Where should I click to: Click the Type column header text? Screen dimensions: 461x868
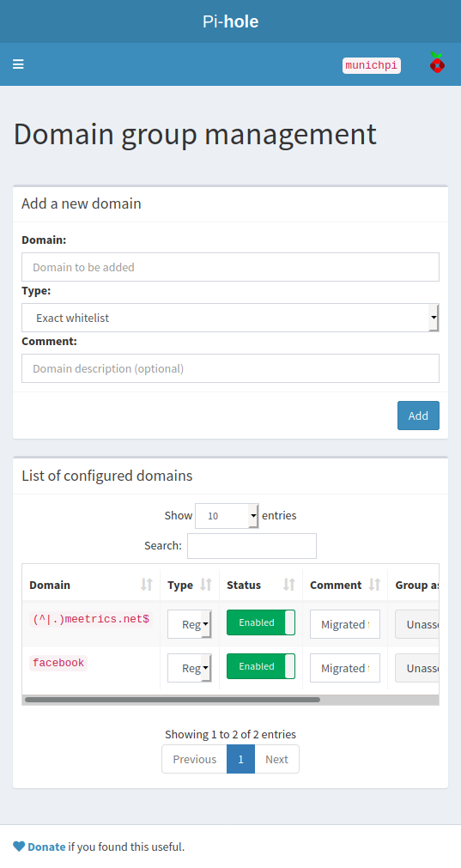pyautogui.click(x=180, y=586)
